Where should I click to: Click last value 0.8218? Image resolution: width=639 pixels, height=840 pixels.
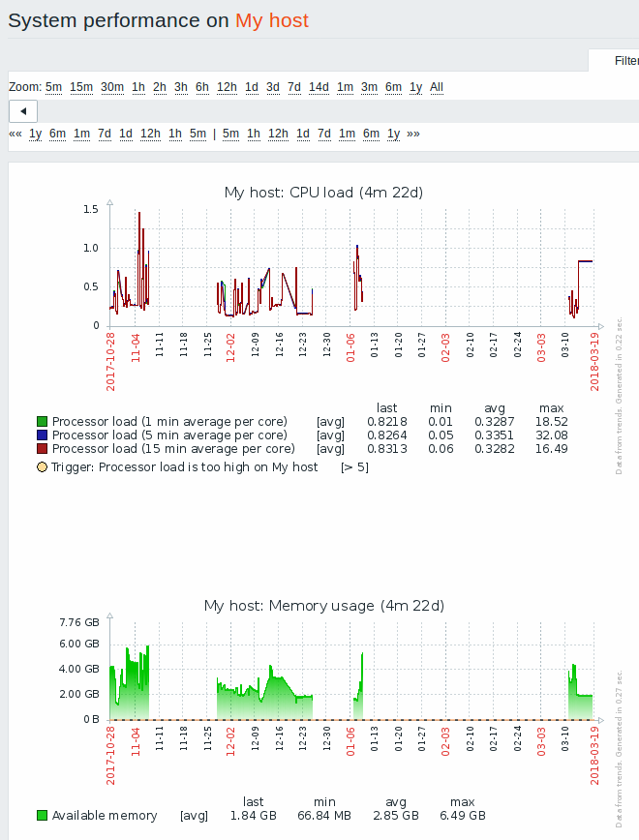(x=387, y=422)
